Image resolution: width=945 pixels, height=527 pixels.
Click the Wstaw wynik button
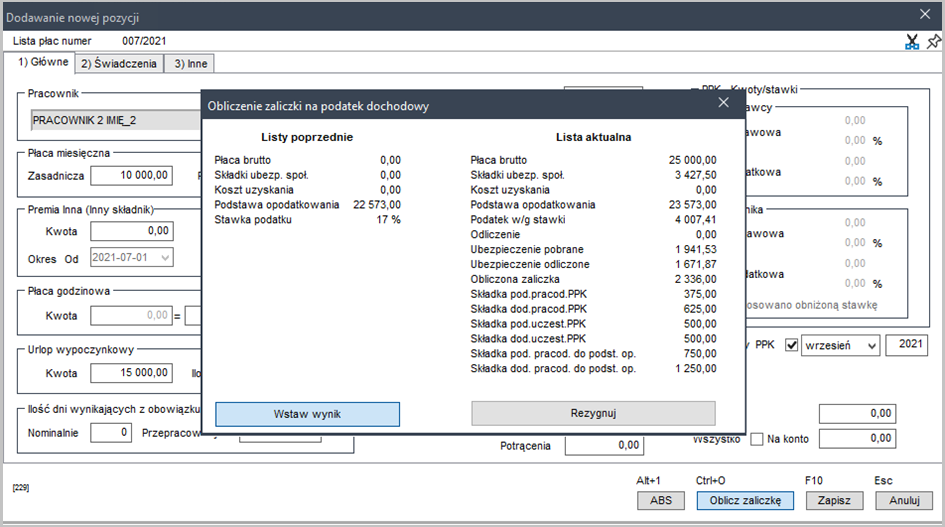pos(307,414)
